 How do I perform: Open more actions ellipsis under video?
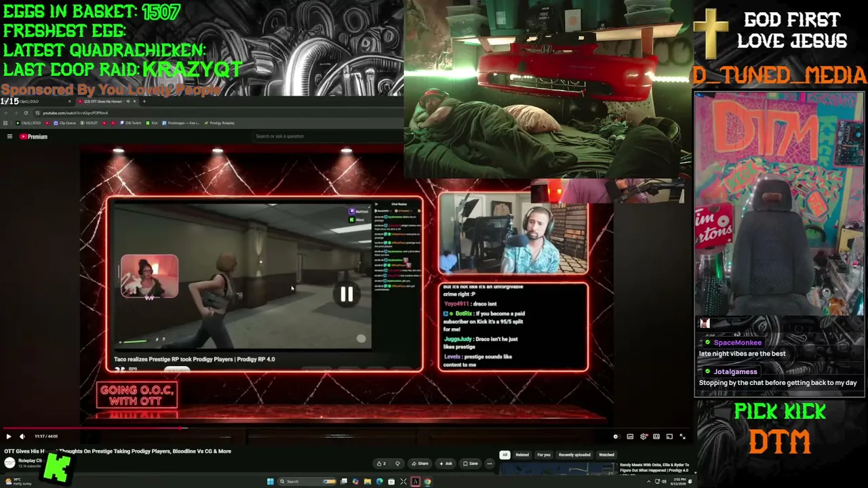[x=490, y=464]
